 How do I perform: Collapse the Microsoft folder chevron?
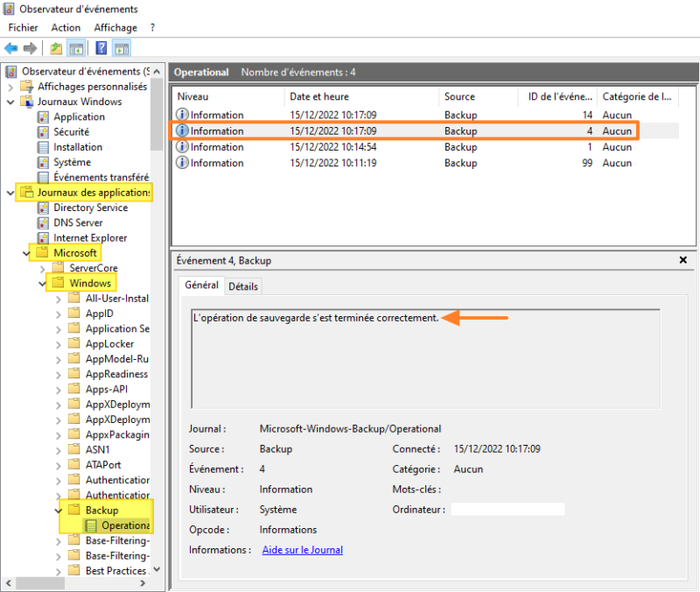[x=25, y=252]
